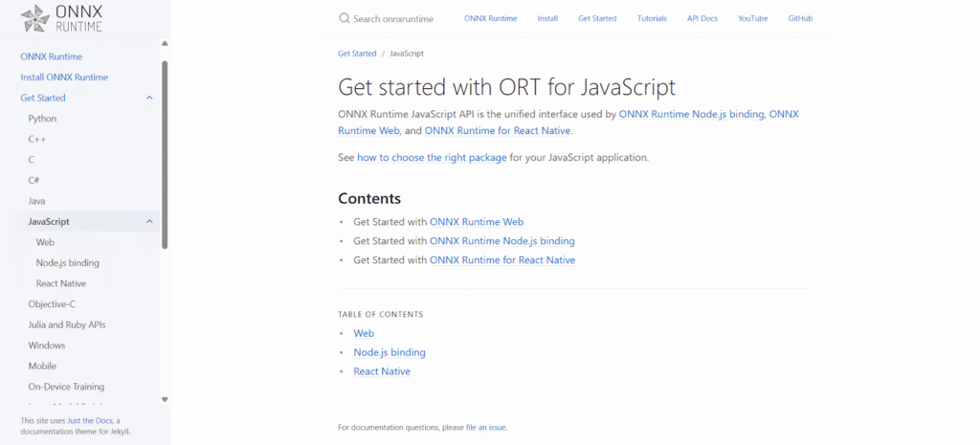Select On-Device Training in sidebar
This screenshot has height=445, width=980.
69,387
